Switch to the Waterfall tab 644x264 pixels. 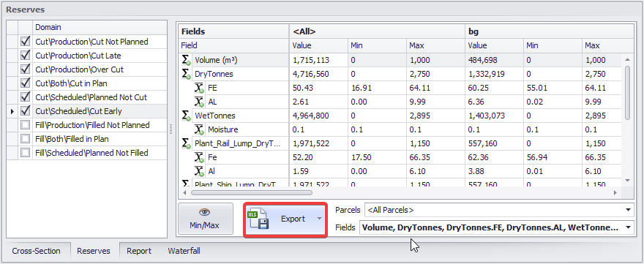[184, 251]
